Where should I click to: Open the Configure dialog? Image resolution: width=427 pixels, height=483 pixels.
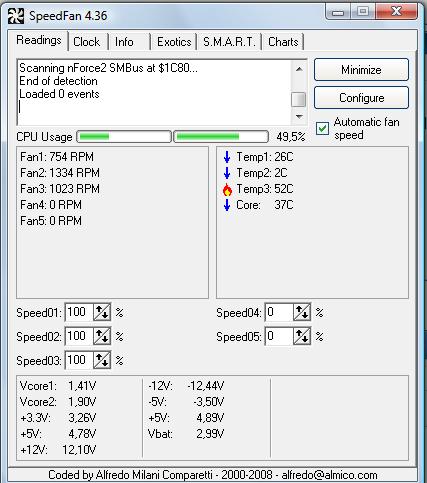click(361, 98)
